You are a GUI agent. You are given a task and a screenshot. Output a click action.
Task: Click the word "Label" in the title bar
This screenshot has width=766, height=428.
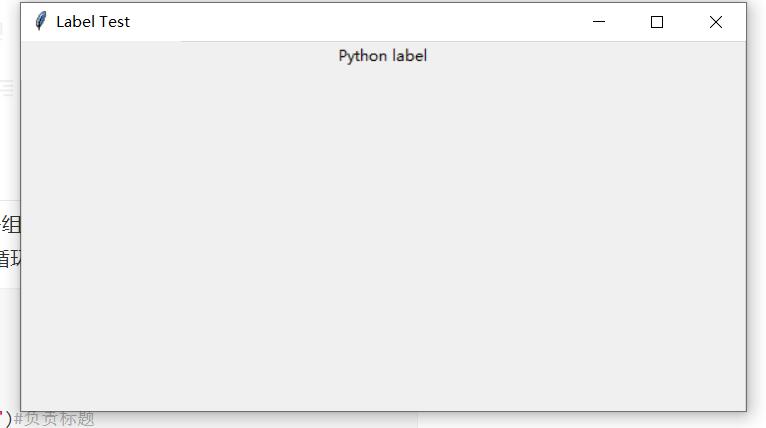tap(75, 22)
